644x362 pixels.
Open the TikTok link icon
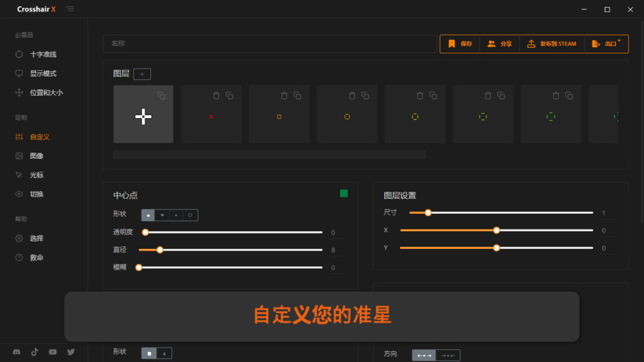click(x=35, y=352)
